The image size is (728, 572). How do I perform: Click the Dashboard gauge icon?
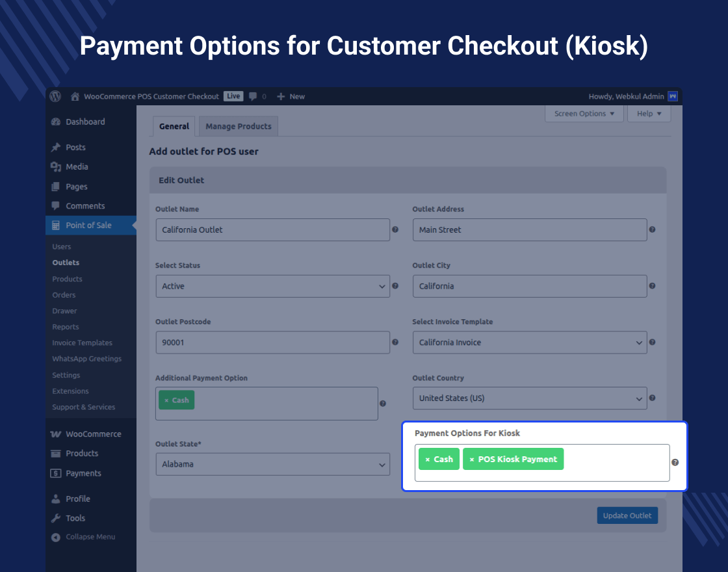click(x=56, y=122)
